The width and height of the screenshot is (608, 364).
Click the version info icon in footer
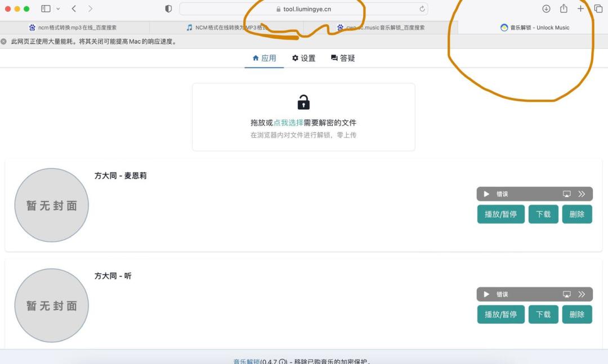[x=283, y=362]
